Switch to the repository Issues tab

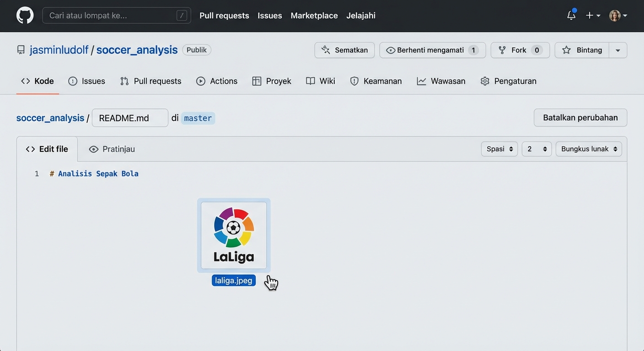[86, 81]
